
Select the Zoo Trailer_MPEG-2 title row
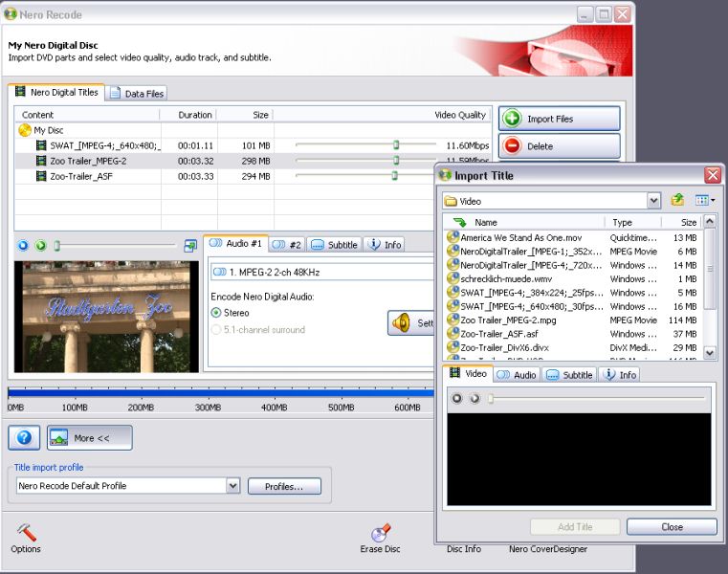click(x=225, y=161)
